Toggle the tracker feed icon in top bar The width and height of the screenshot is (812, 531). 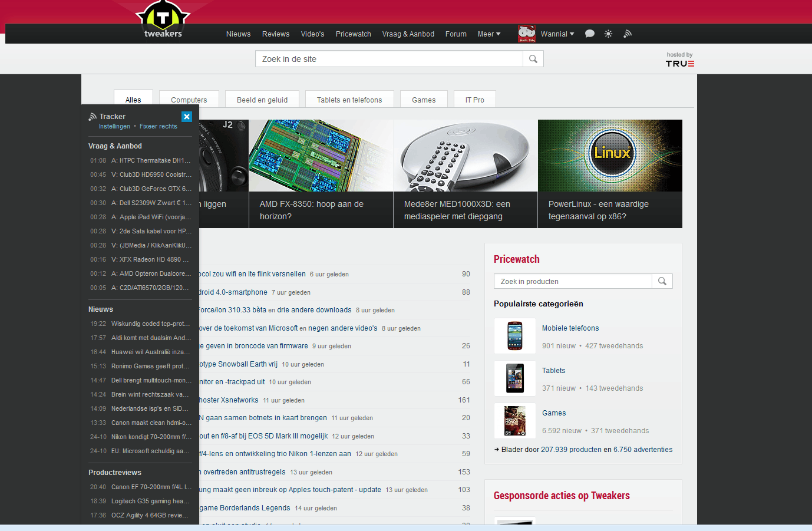point(628,34)
